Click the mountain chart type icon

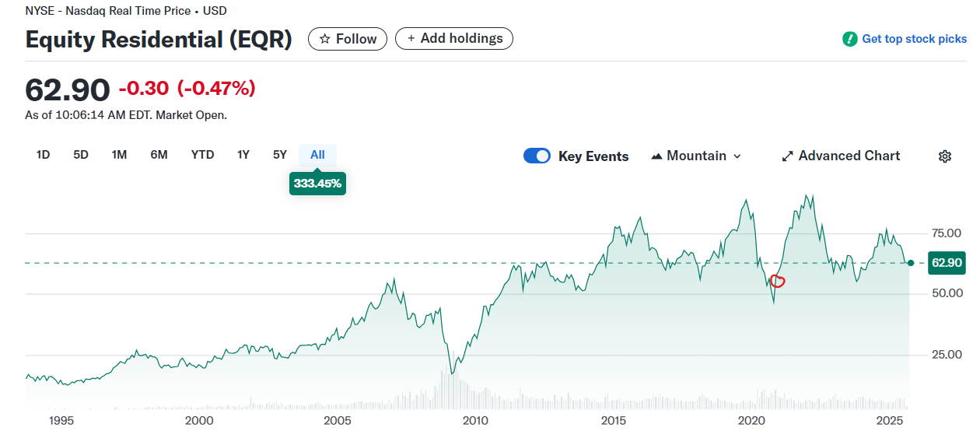coord(656,156)
